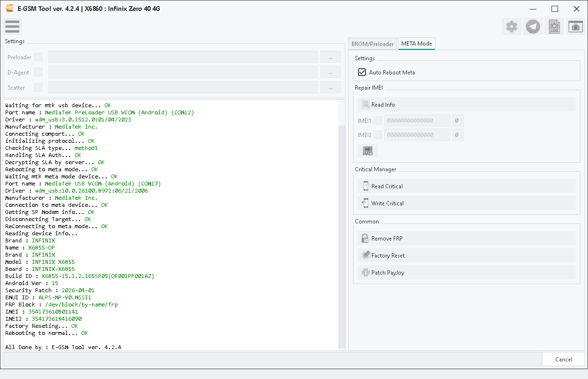Browse for Scatter file
The width and height of the screenshot is (588, 379).
pyautogui.click(x=330, y=87)
